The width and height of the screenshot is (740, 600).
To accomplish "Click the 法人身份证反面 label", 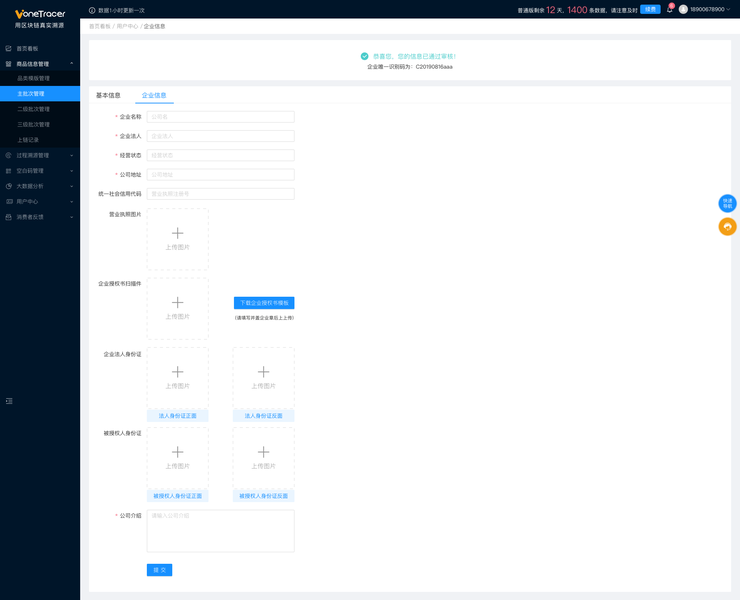I will 263,416.
